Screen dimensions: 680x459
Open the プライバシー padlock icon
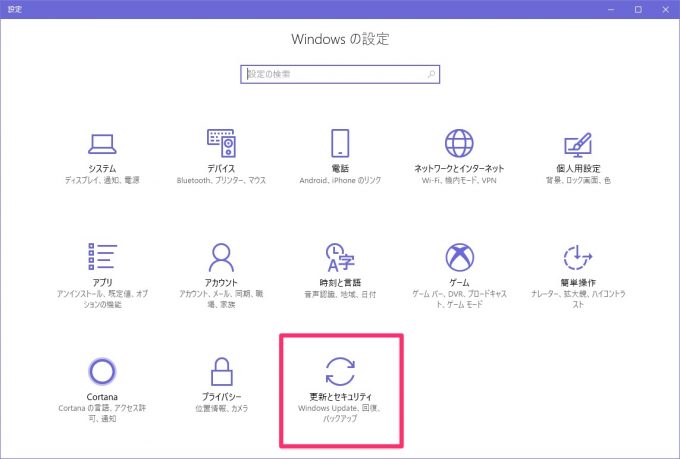222,372
